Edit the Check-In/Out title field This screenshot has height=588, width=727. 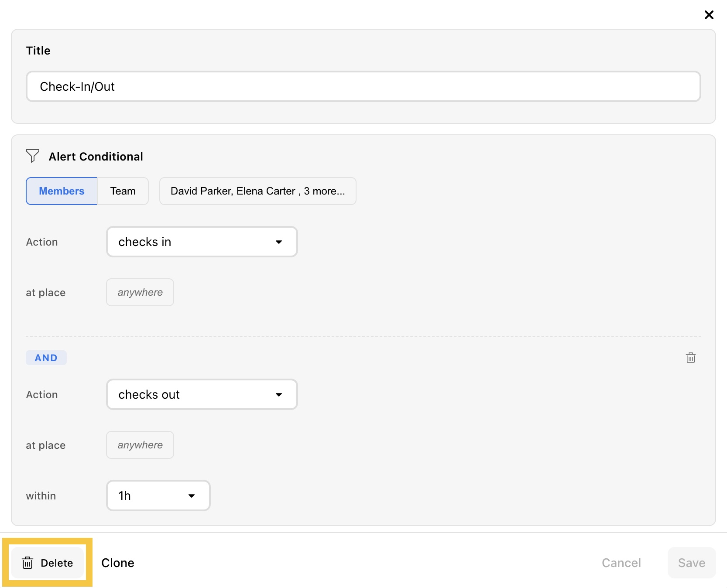(x=363, y=86)
